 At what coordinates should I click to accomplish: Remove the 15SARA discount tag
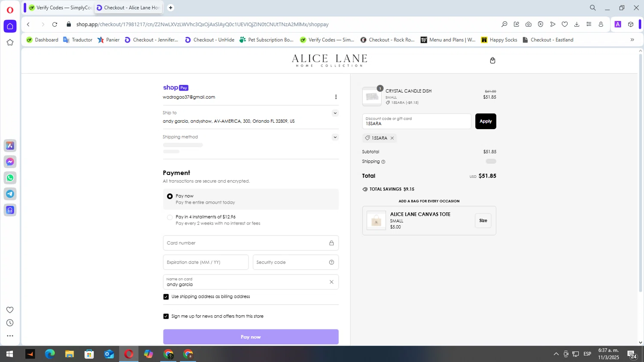392,138
